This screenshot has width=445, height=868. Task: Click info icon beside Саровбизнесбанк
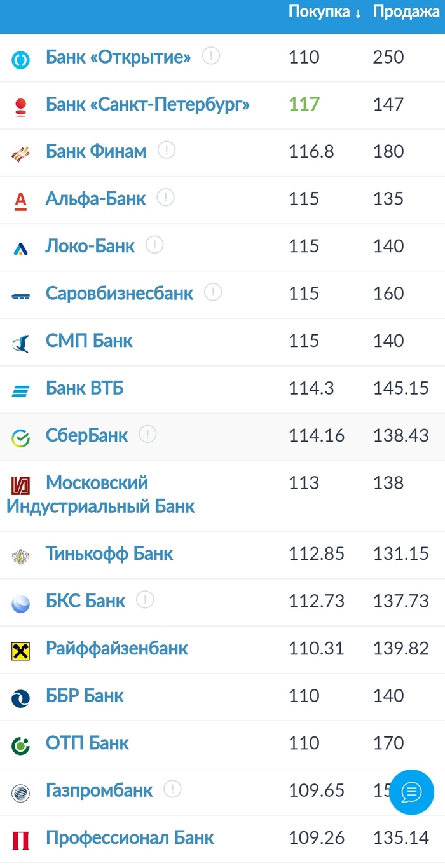pyautogui.click(x=213, y=292)
